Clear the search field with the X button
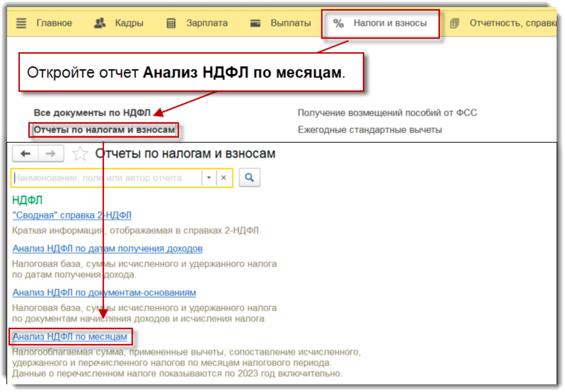 click(x=223, y=177)
